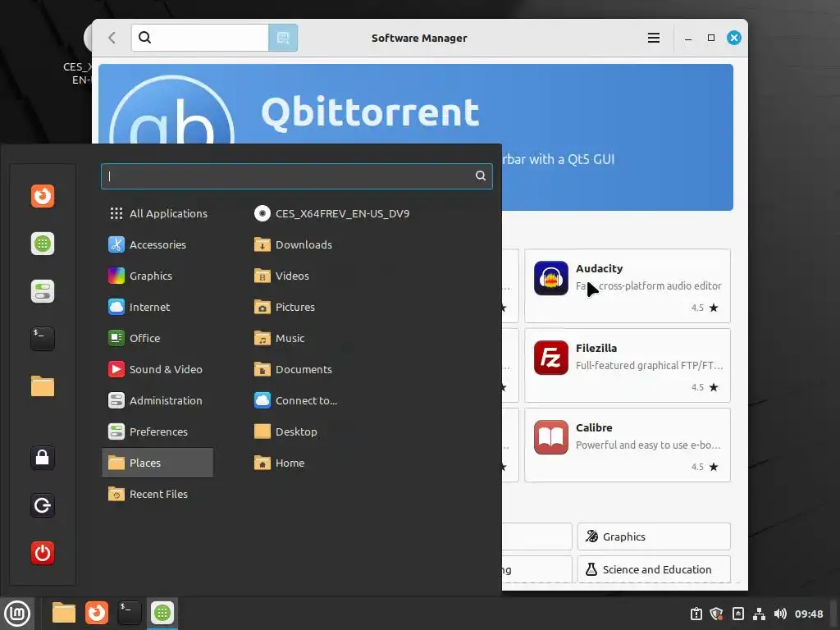
Task: Click the Calibre book icon
Action: coord(550,437)
